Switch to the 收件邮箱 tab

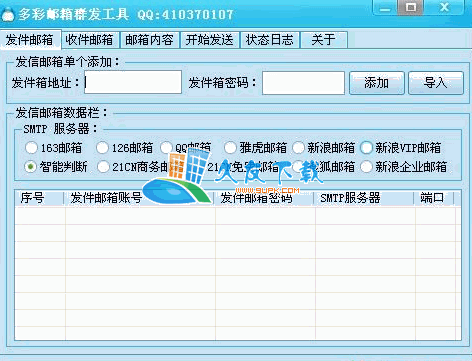89,40
